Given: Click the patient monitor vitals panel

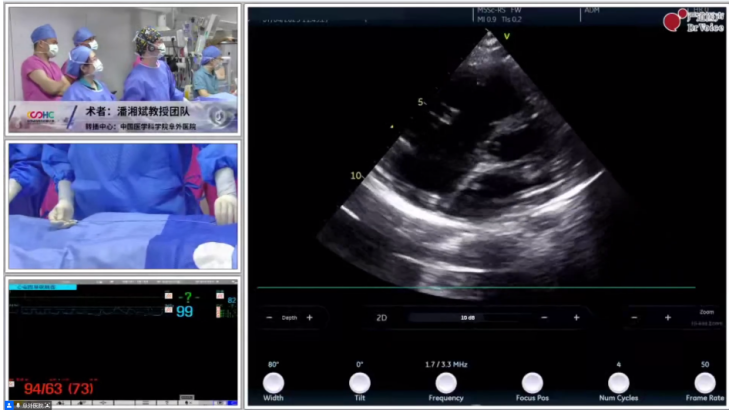Looking at the screenshot, I should (x=124, y=340).
